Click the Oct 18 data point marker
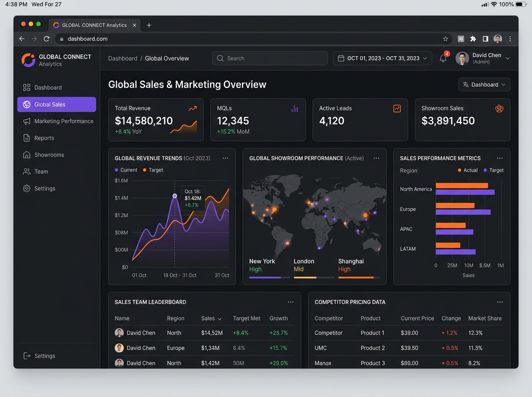The image size is (532, 397). (x=175, y=196)
